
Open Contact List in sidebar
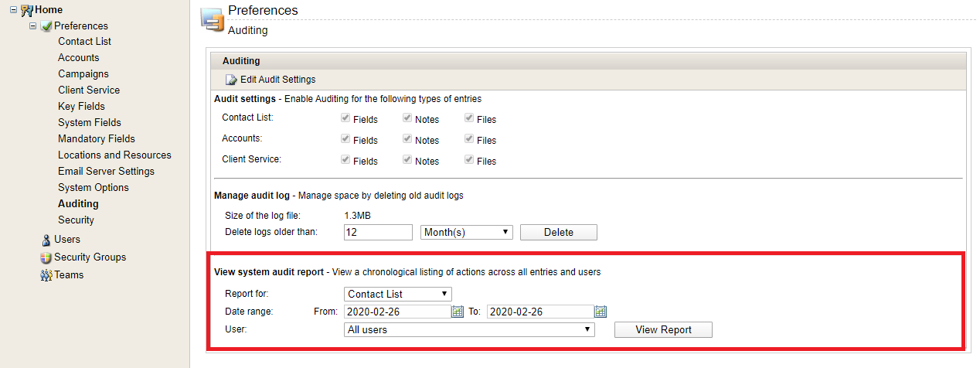click(85, 42)
